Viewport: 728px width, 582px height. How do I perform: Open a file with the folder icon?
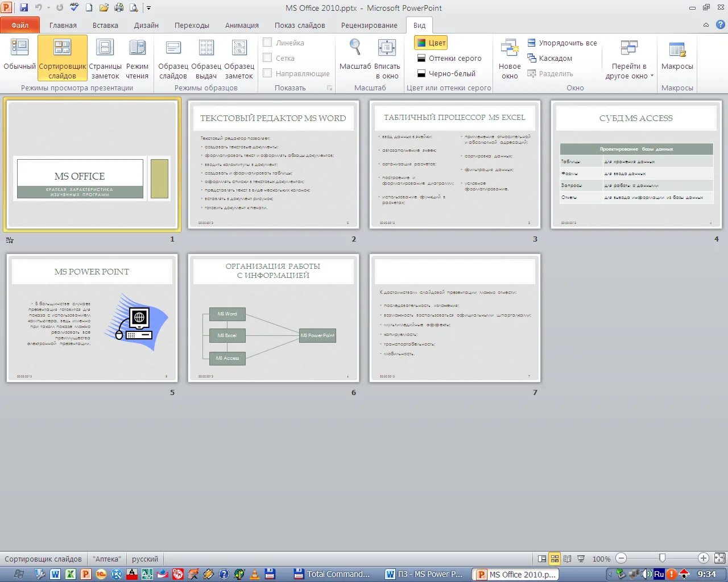pos(104,7)
